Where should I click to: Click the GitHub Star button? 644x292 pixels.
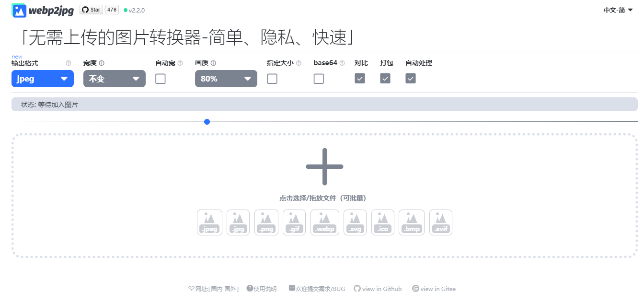click(x=91, y=9)
